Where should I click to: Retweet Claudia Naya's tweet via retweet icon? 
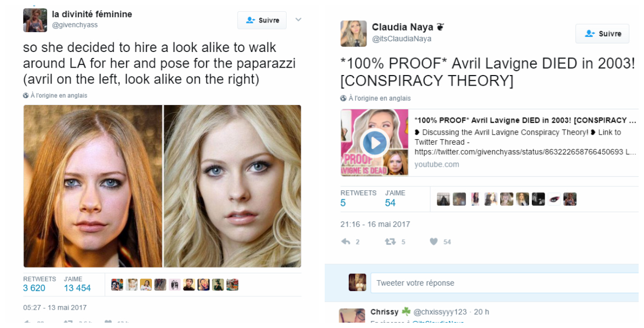390,242
